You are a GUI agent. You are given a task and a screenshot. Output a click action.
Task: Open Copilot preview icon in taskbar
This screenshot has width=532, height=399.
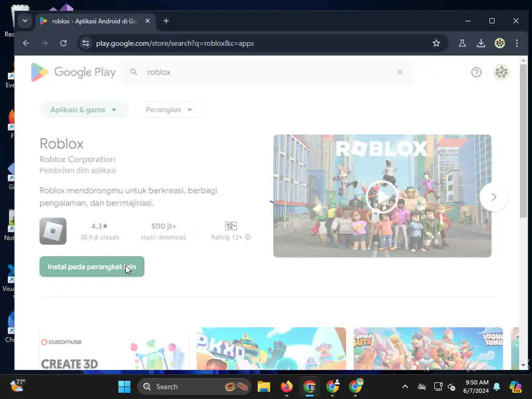point(515,387)
